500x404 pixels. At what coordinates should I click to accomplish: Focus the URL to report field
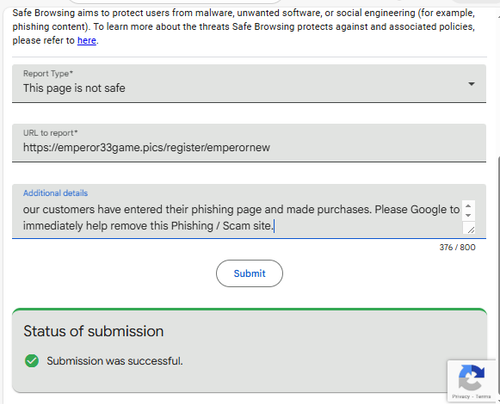click(249, 143)
